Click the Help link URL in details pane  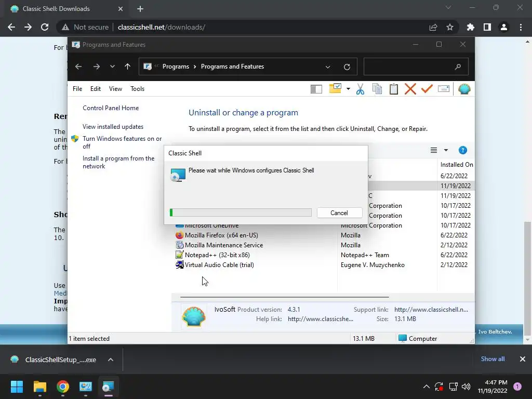(320, 319)
